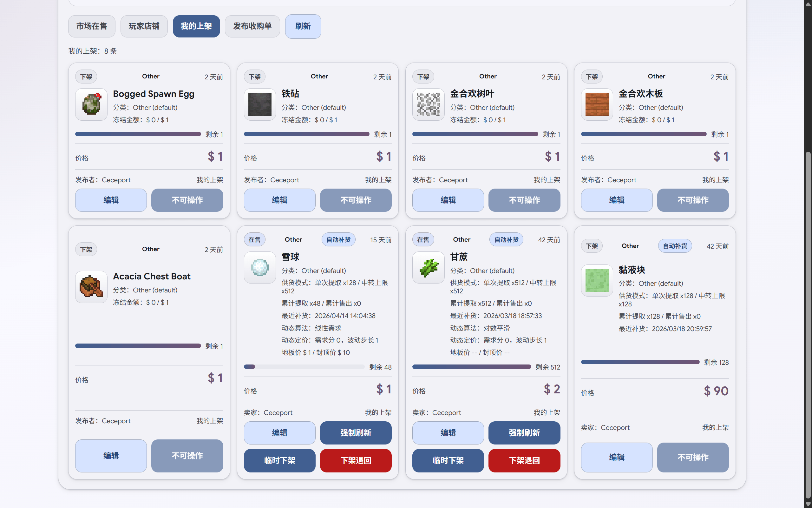Click the 剩余 512 stock label
This screenshot has height=508, width=812.
pyautogui.click(x=548, y=367)
